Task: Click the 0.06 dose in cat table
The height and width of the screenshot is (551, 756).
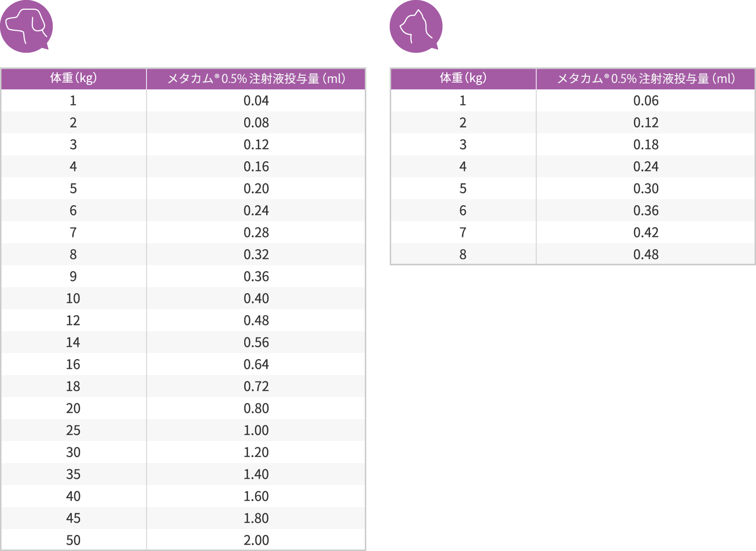Action: click(x=646, y=101)
